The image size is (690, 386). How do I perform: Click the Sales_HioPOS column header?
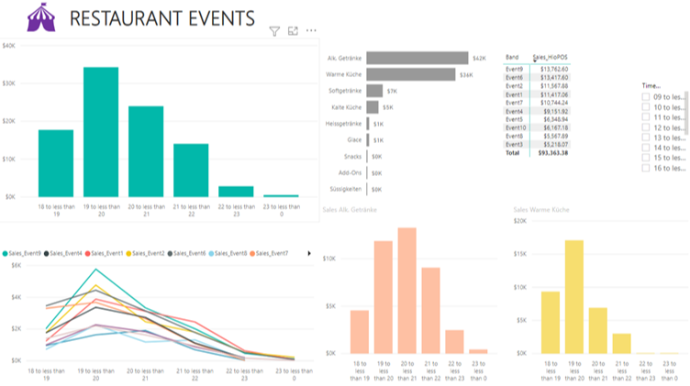(x=550, y=57)
